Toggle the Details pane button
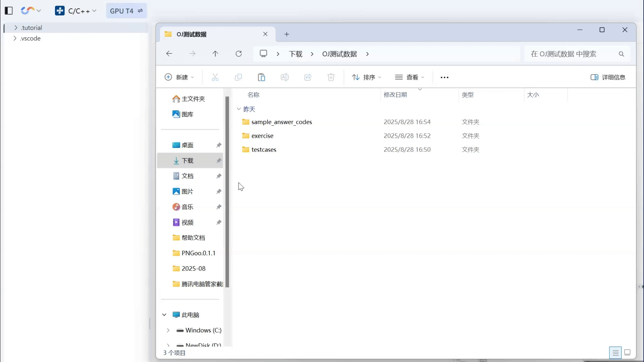644x362 pixels. point(608,77)
